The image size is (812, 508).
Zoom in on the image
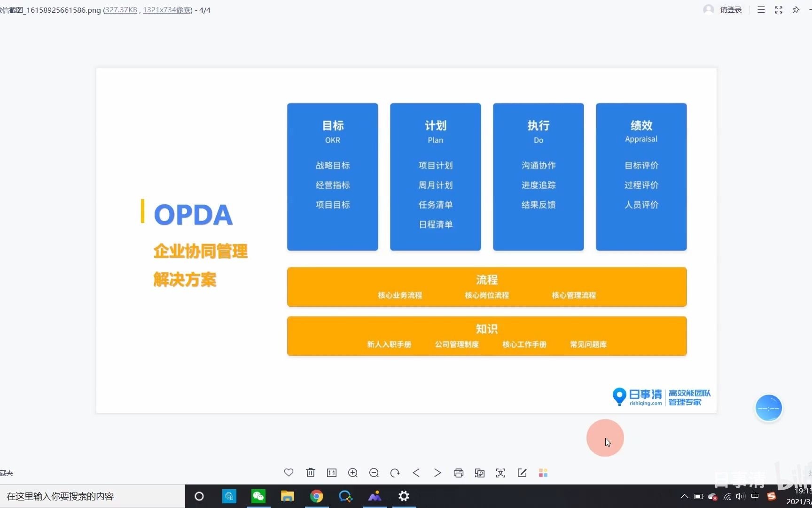pos(353,473)
